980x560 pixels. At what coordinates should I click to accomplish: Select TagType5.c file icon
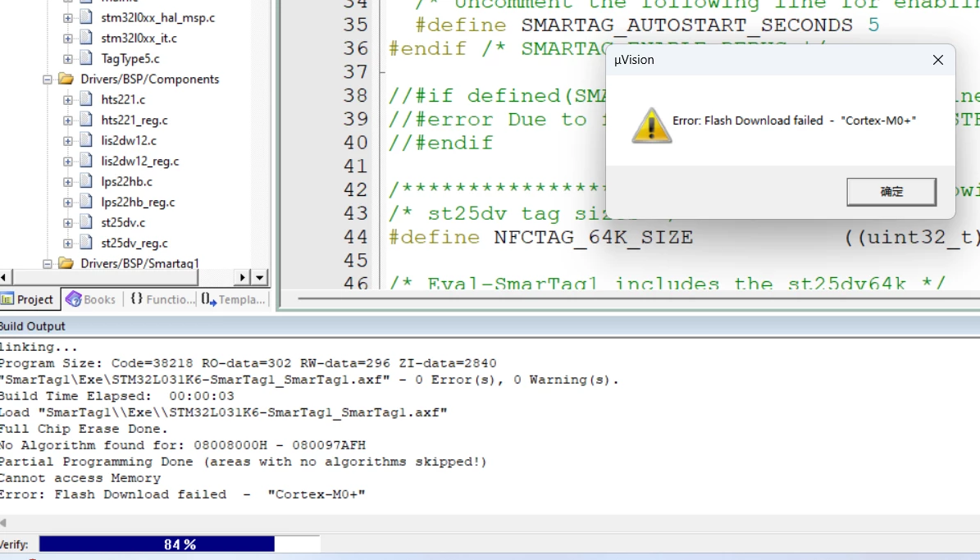coord(86,59)
